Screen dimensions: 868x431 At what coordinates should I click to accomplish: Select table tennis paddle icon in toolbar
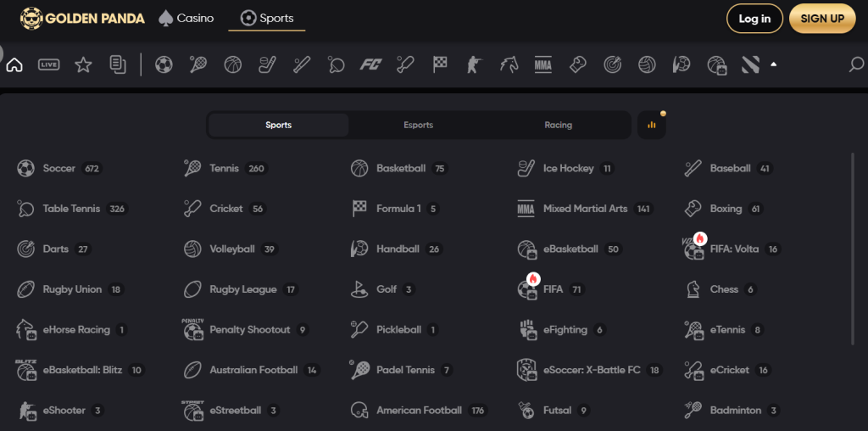coord(336,64)
